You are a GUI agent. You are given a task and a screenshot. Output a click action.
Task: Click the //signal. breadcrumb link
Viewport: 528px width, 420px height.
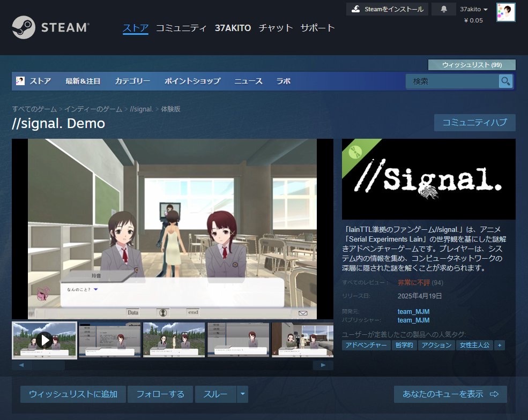coord(142,109)
